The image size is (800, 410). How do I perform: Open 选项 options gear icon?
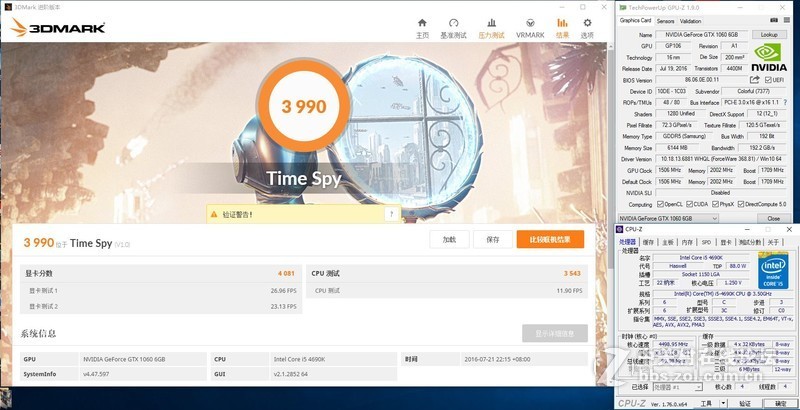pyautogui.click(x=587, y=23)
